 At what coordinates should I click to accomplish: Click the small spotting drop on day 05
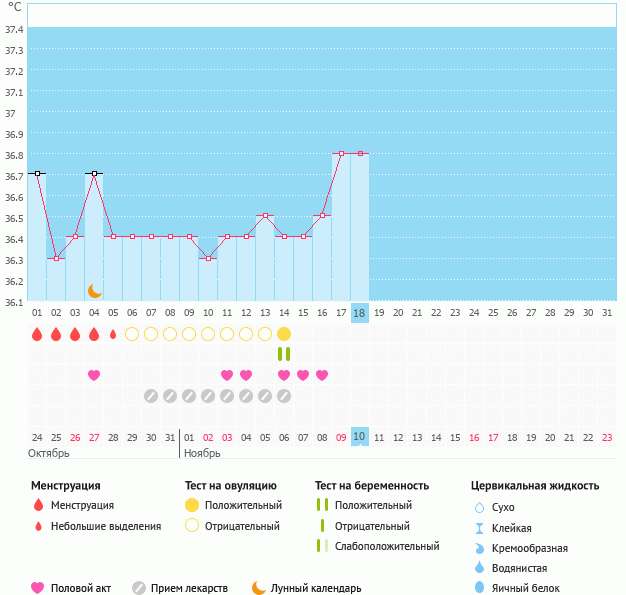tap(113, 334)
